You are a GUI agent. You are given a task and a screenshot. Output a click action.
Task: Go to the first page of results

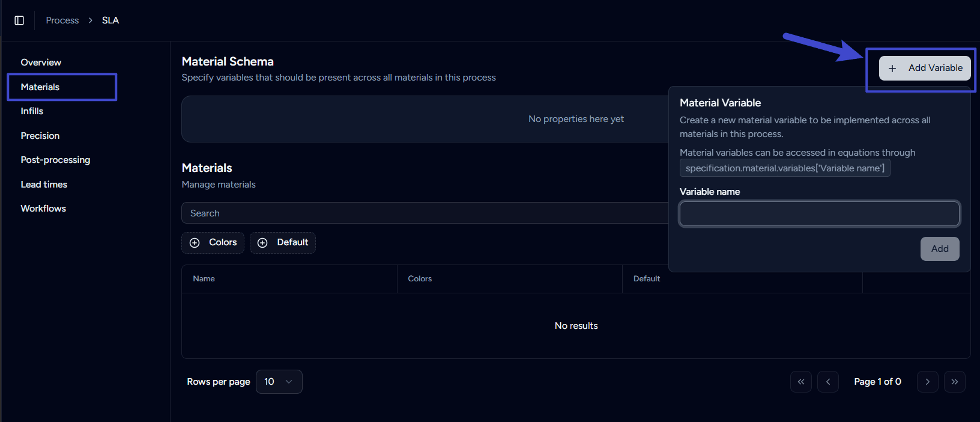pyautogui.click(x=800, y=382)
